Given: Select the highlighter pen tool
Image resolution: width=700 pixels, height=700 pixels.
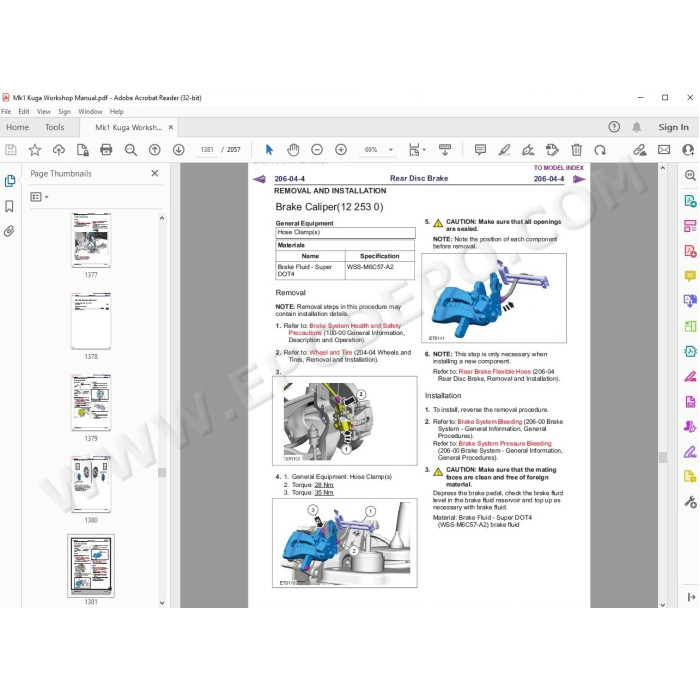Looking at the screenshot, I should (x=504, y=150).
